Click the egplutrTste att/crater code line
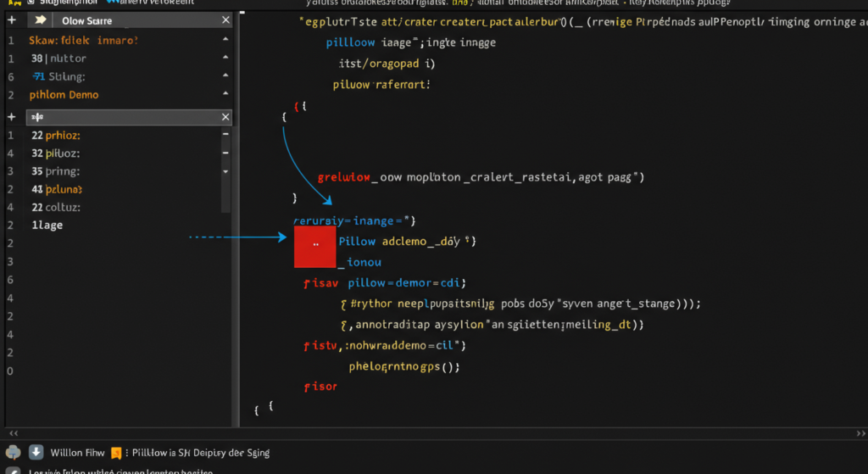 tap(583, 22)
